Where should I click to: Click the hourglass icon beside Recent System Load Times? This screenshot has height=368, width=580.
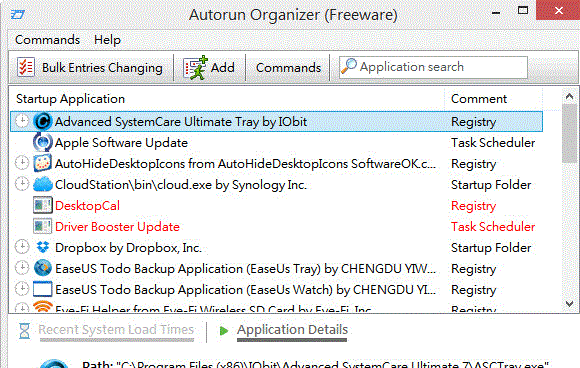pyautogui.click(x=24, y=331)
